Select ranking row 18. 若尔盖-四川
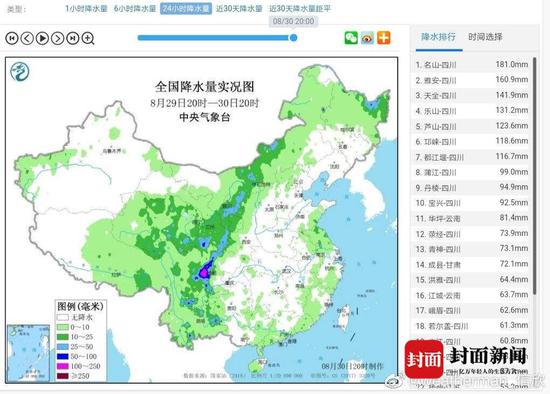The height and width of the screenshot is (394, 550). point(471,326)
